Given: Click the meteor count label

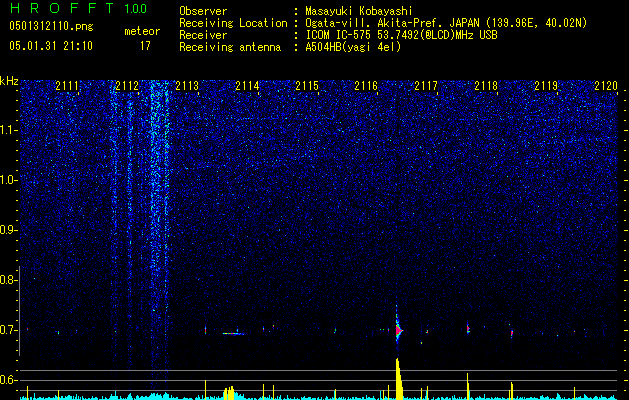Looking at the screenshot, I should coord(142,31).
